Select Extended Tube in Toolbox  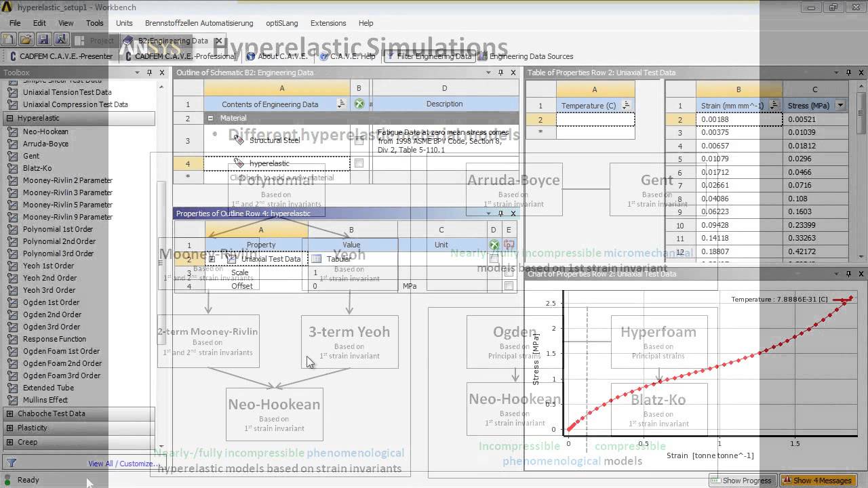[48, 388]
